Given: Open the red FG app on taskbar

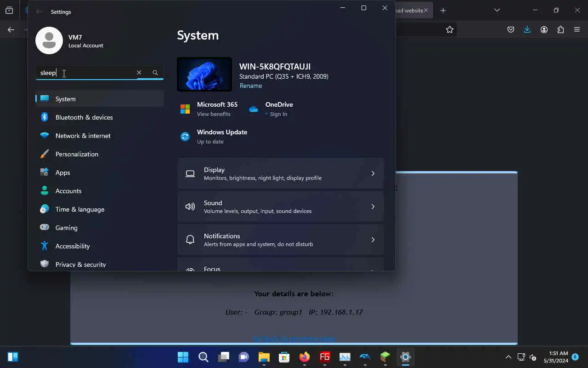Looking at the screenshot, I should pyautogui.click(x=324, y=357).
